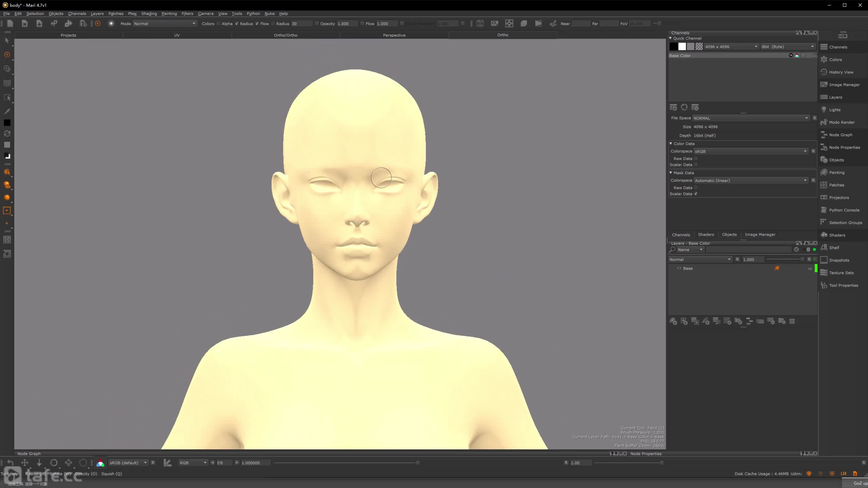Click the New project page icon in toolbar
This screenshot has width=868, height=488.
(10, 23)
